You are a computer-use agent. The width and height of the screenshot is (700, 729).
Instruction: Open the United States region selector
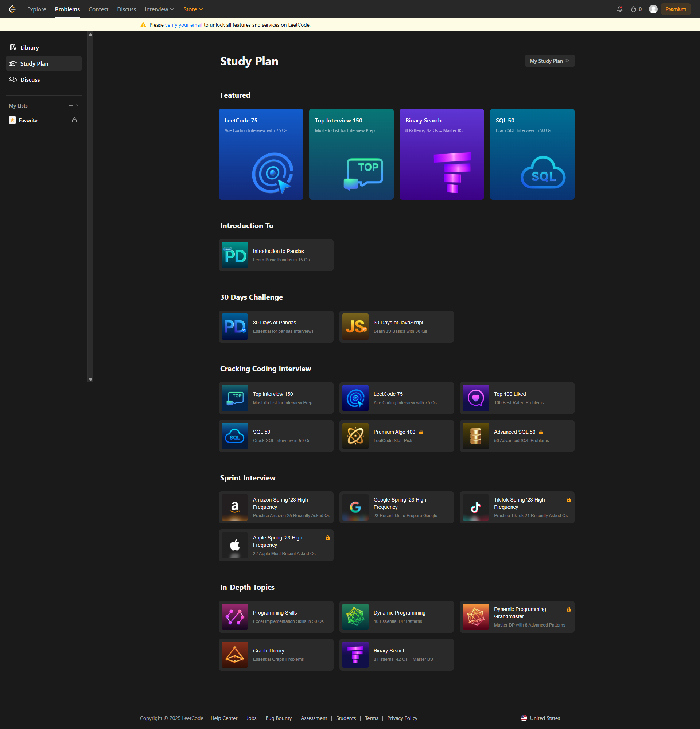pyautogui.click(x=540, y=718)
